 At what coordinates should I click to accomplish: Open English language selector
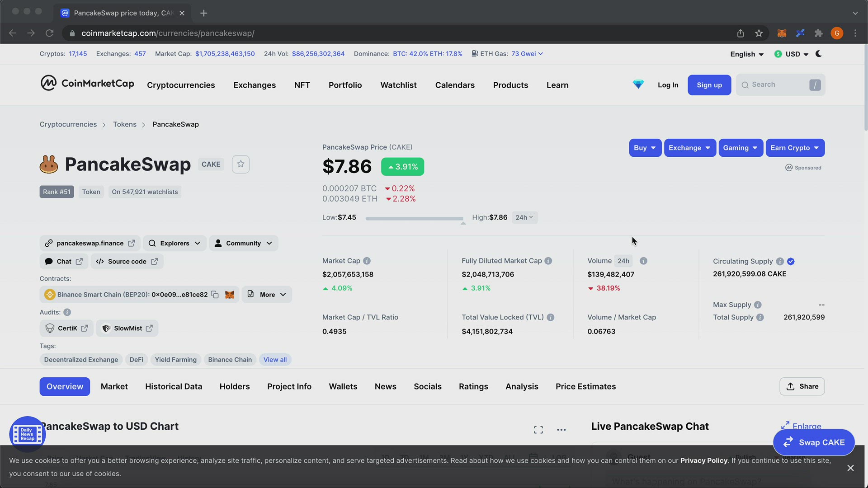(747, 54)
